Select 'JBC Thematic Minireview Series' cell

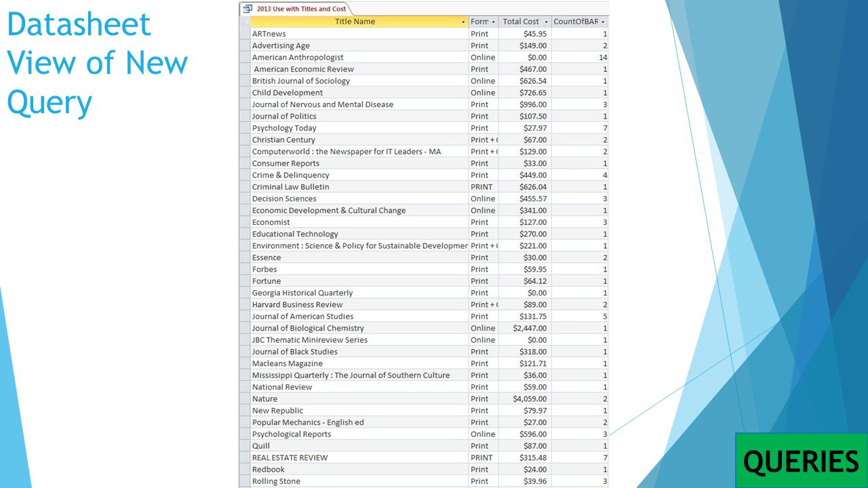point(359,340)
